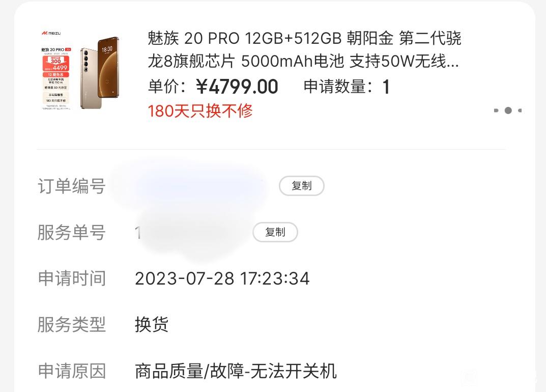Select the first carousel indicator dot
This screenshot has width=546, height=392.
point(496,110)
